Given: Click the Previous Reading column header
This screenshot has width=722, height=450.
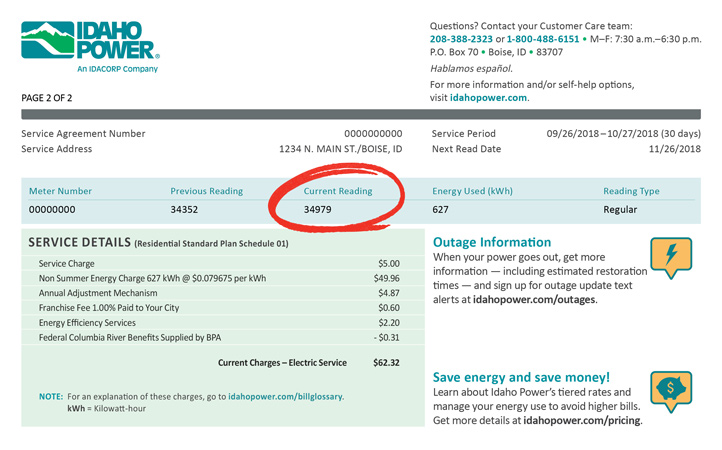Looking at the screenshot, I should pyautogui.click(x=207, y=191).
